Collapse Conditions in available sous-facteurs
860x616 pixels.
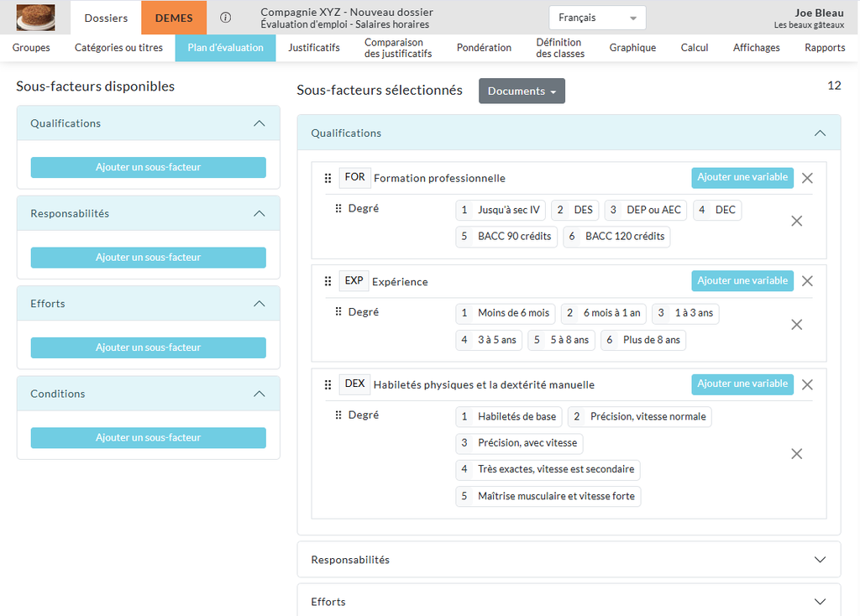point(259,394)
